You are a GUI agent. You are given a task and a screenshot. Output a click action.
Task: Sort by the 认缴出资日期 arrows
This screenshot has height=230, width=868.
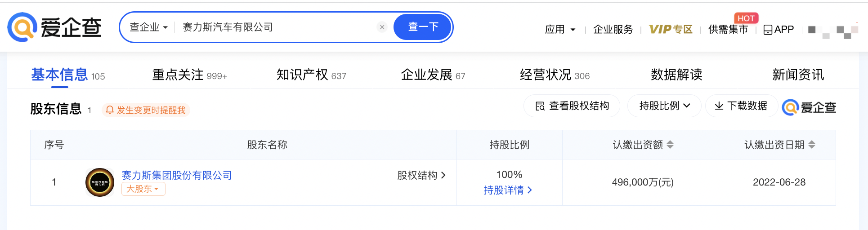click(x=812, y=145)
